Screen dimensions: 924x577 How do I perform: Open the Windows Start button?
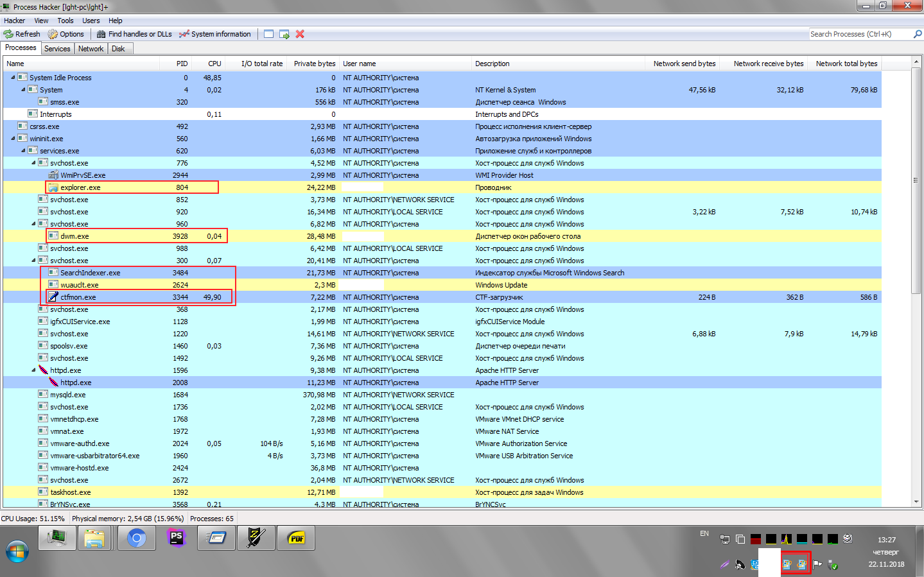(17, 551)
